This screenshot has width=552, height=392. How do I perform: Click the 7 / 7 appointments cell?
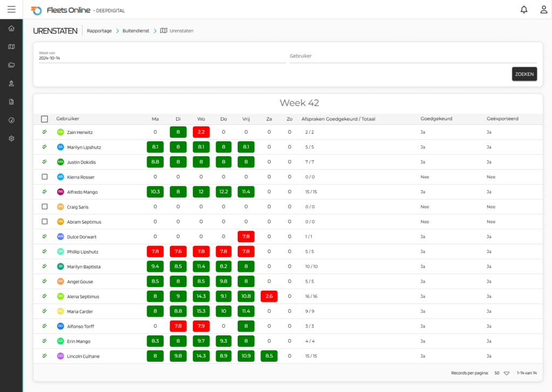tap(310, 162)
